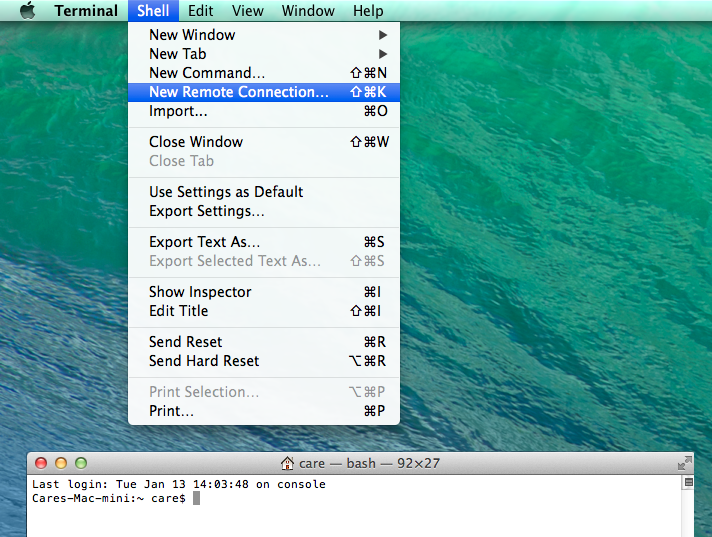This screenshot has height=537, width=712.
Task: Choose Use Settings as Default
Action: (226, 192)
